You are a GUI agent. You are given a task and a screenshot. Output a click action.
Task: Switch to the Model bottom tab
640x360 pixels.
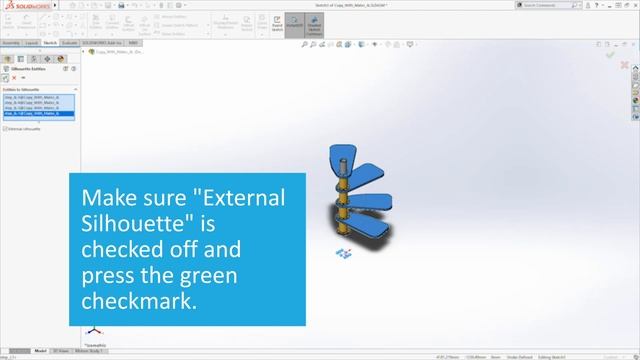pyautogui.click(x=40, y=351)
